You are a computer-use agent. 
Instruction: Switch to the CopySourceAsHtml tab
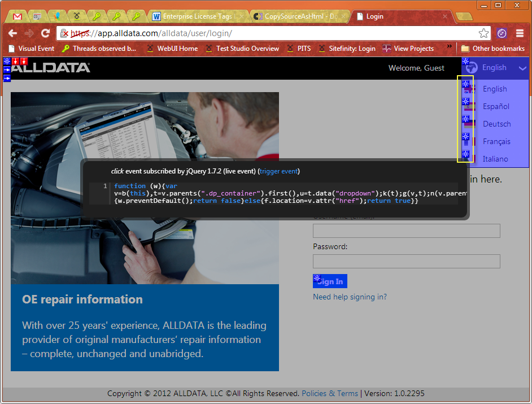[x=296, y=16]
